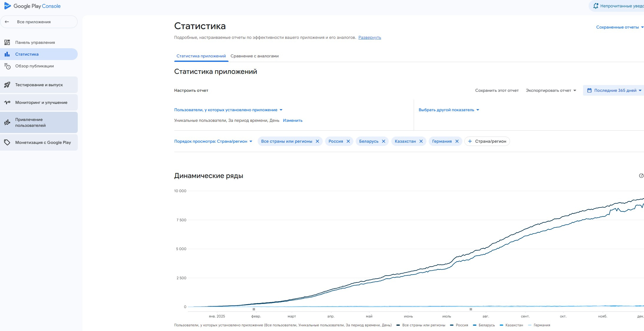Click the rocket icon for Тестирование и выпуск

coord(7,85)
